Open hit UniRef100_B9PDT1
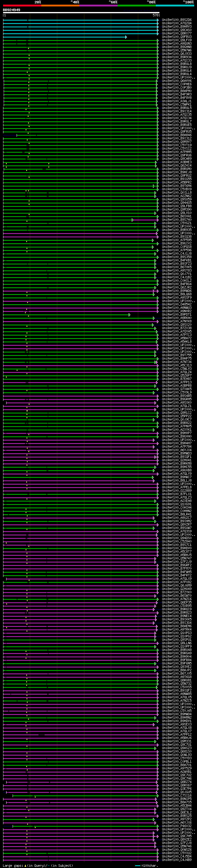197x868 pixels. coord(176,315)
